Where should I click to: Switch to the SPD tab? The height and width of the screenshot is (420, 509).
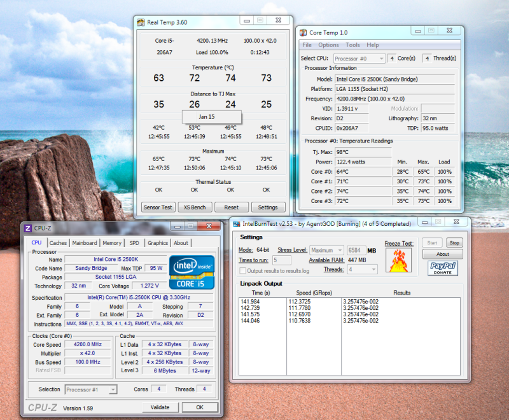point(134,243)
